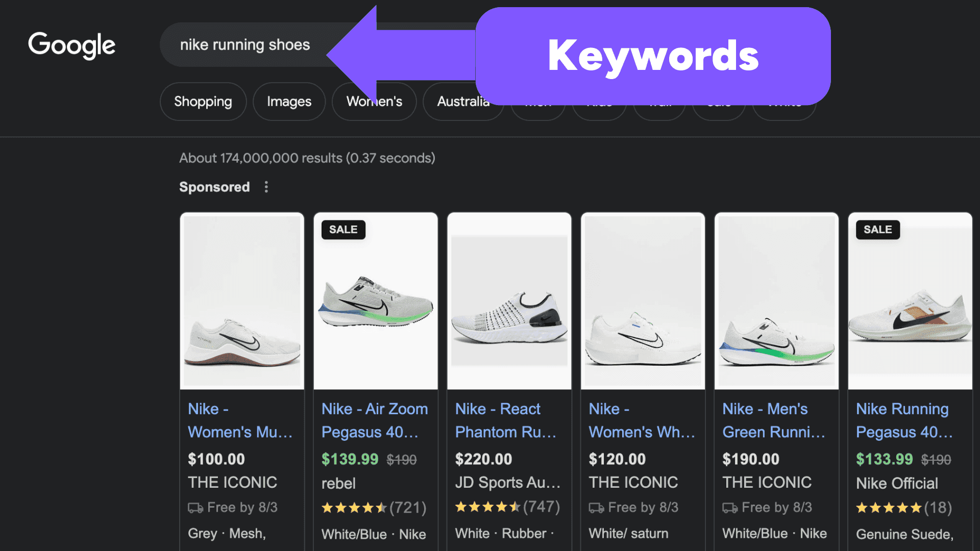Screen dimensions: 980x551
Task: Click the search box containing nike running shoes
Action: tap(245, 45)
